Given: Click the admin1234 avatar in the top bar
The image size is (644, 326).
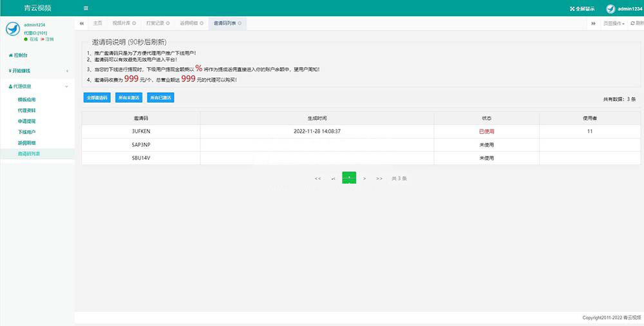Looking at the screenshot, I should pos(611,9).
